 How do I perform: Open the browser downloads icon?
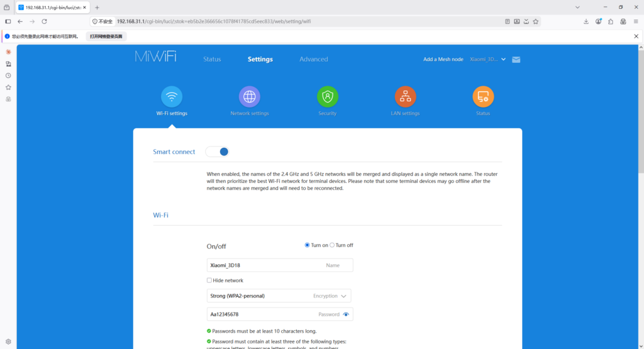(586, 21)
